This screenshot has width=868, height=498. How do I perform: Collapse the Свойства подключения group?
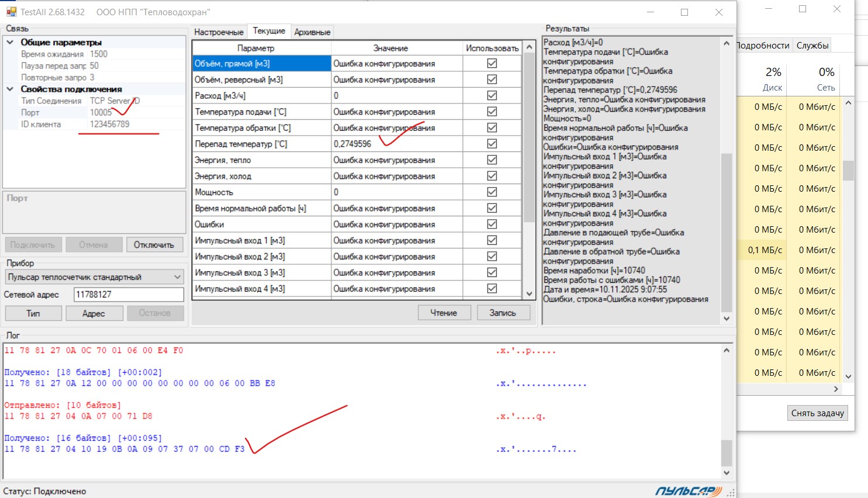click(x=10, y=89)
